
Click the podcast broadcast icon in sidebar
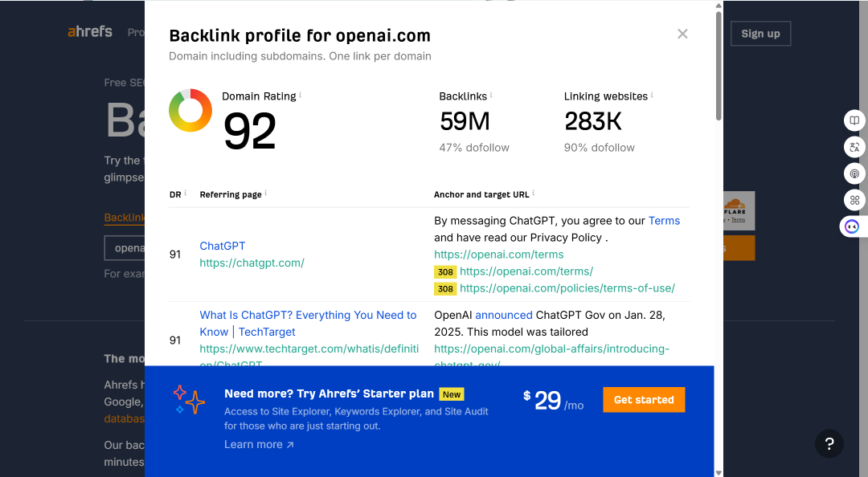(x=854, y=173)
